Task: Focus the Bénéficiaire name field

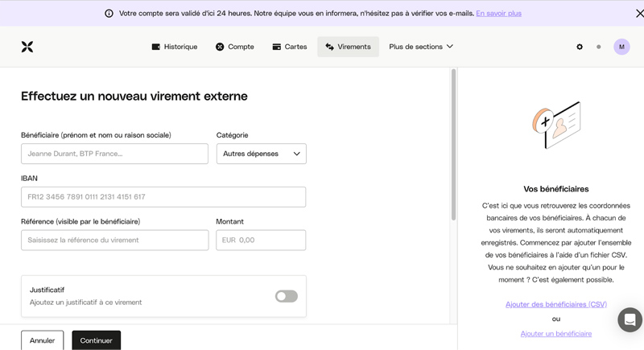Action: click(114, 154)
